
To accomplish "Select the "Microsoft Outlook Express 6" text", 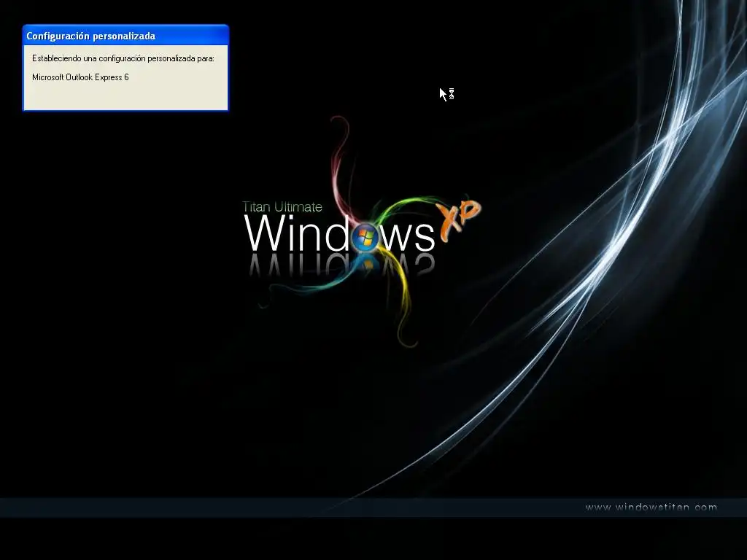I will pyautogui.click(x=80, y=77).
